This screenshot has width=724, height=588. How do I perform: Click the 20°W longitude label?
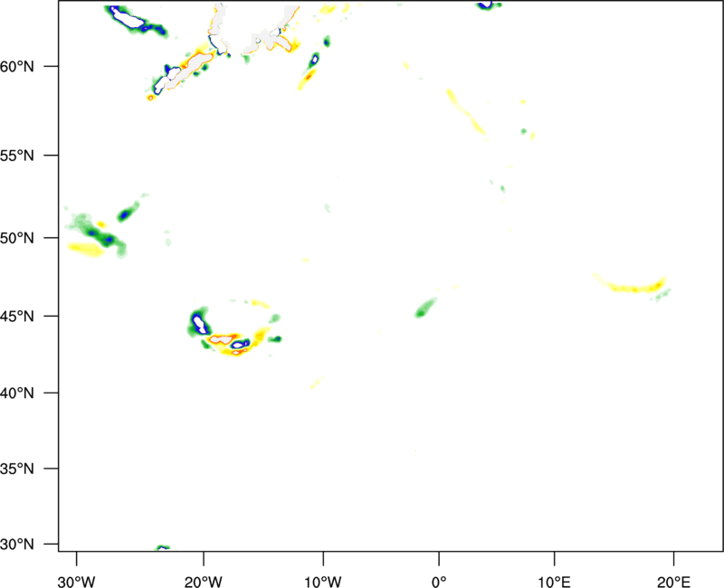coord(204,582)
